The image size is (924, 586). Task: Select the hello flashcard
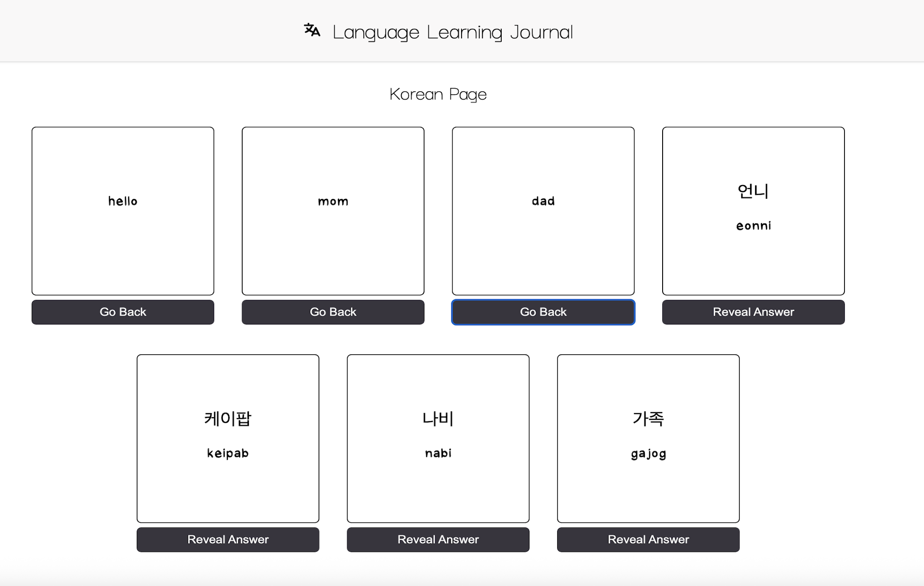tap(123, 210)
